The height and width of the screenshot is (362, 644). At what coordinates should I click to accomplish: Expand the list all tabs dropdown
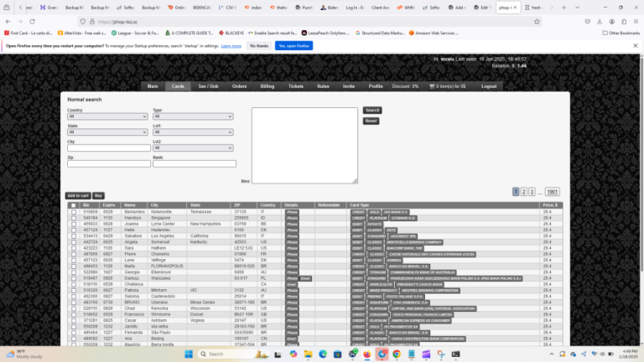[x=578, y=8]
